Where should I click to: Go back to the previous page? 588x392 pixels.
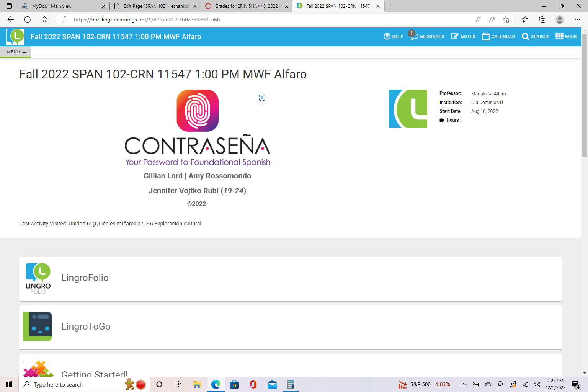(11, 20)
